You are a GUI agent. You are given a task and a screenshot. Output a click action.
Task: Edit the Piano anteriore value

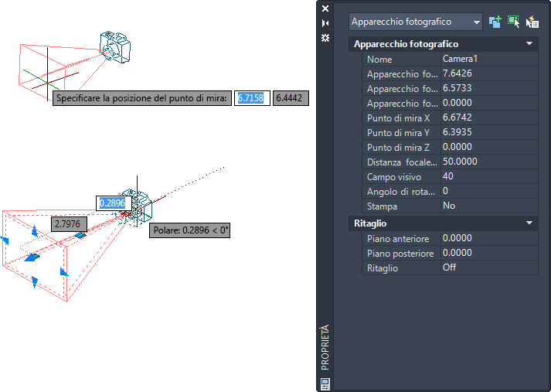pyautogui.click(x=489, y=238)
